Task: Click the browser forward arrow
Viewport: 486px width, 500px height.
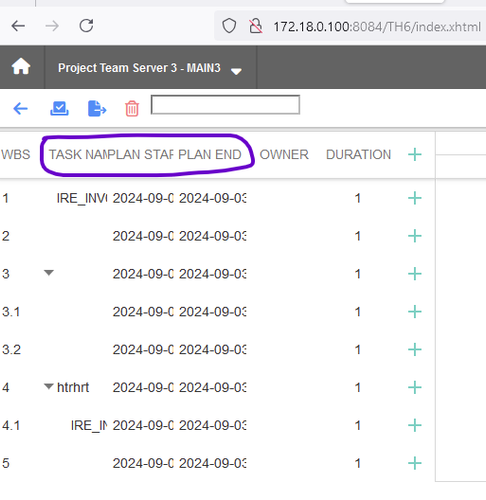Action: click(52, 26)
